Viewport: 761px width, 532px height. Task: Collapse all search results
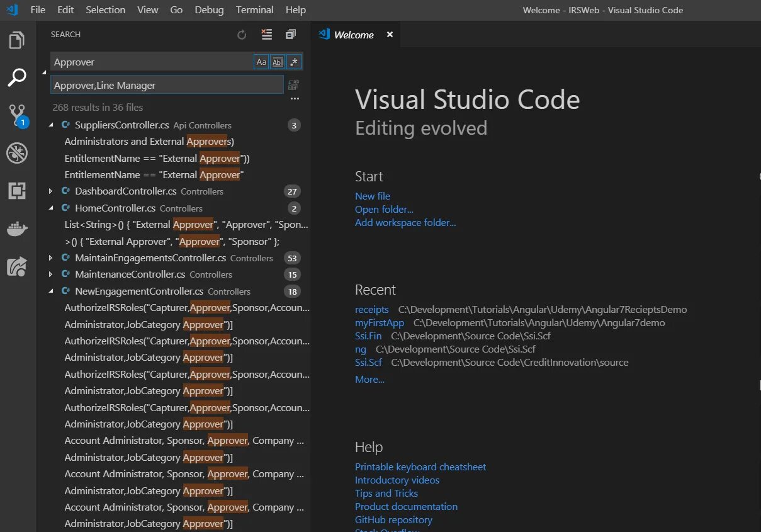(290, 35)
